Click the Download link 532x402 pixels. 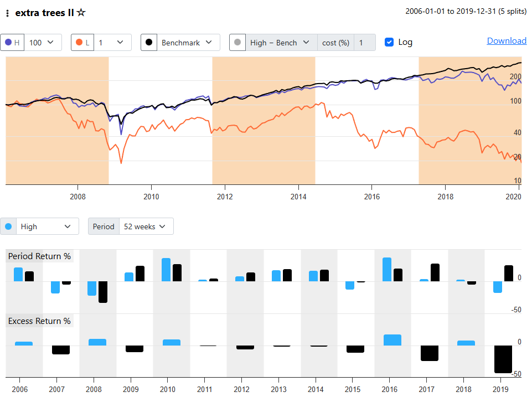[507, 41]
